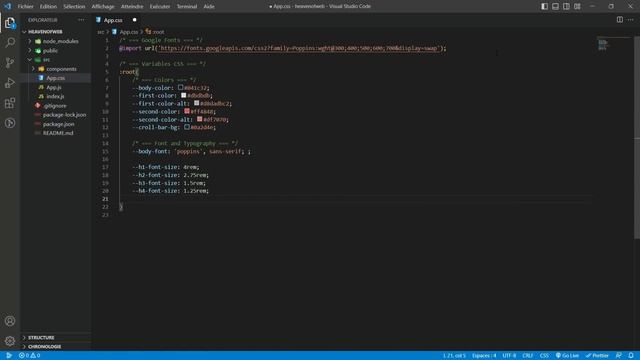Screen dimensions: 640x360
Task: Expand the components folder
Action: coord(56,69)
